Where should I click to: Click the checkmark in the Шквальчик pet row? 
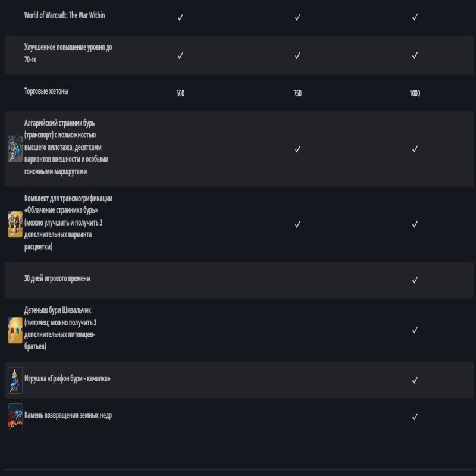415,330
